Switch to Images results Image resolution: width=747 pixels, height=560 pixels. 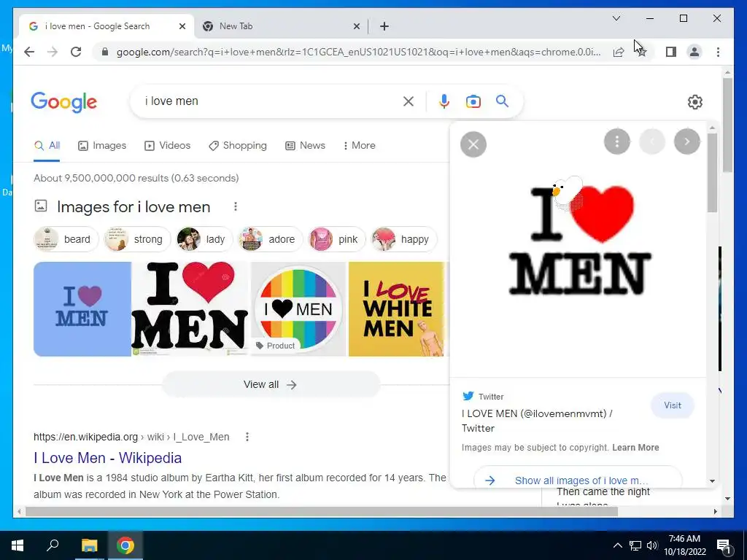point(102,146)
